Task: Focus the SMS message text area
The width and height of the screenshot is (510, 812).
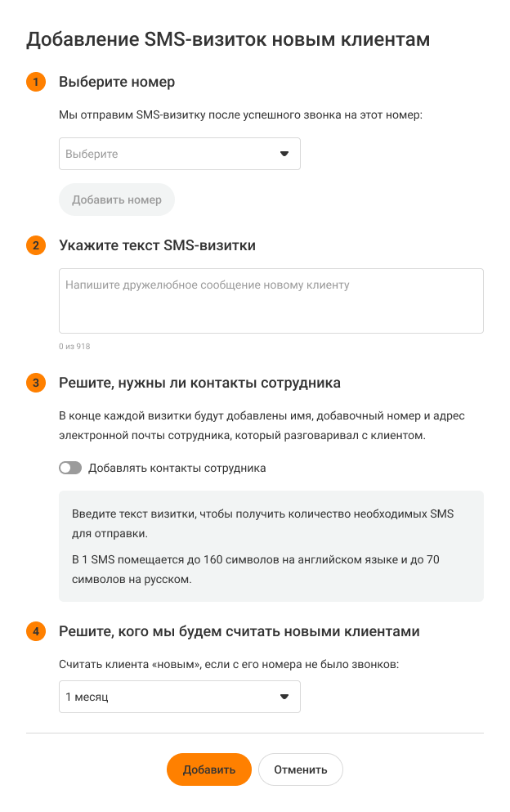Action: click(x=271, y=301)
